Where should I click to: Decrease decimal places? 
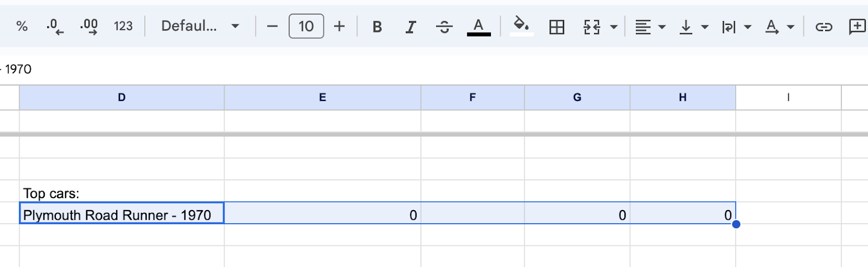point(55,26)
